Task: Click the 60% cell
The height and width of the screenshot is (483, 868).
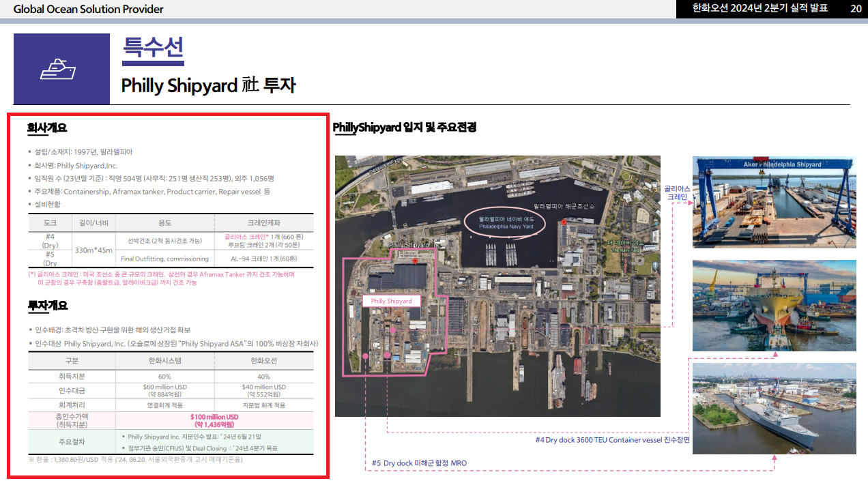Action: click(x=164, y=376)
